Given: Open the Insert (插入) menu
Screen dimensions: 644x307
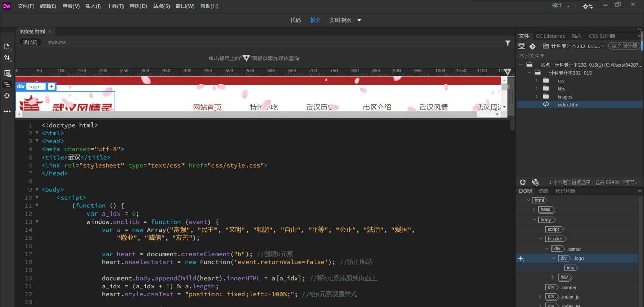Looking at the screenshot, I should click(93, 6).
